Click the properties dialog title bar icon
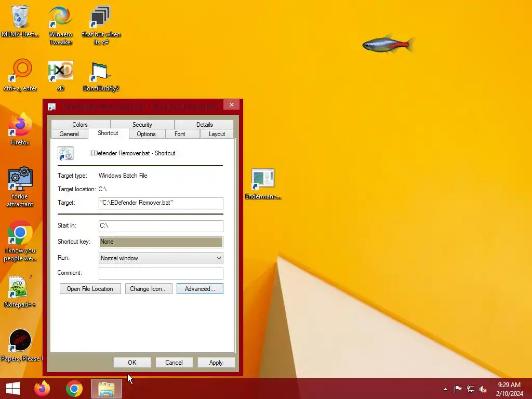532x399 pixels. (x=51, y=107)
